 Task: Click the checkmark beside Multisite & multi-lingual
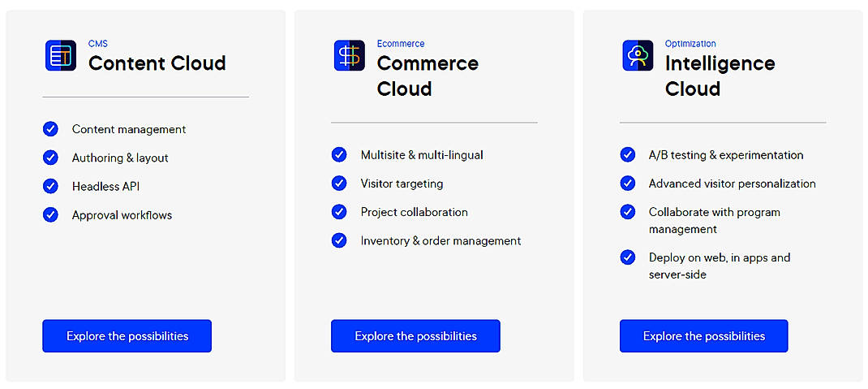point(339,154)
